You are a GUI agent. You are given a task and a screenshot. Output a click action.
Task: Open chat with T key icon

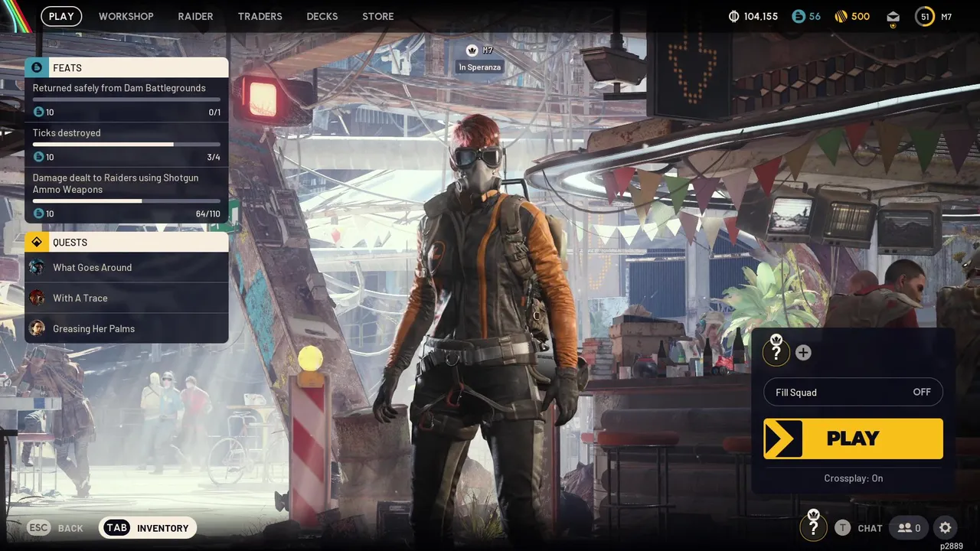842,527
